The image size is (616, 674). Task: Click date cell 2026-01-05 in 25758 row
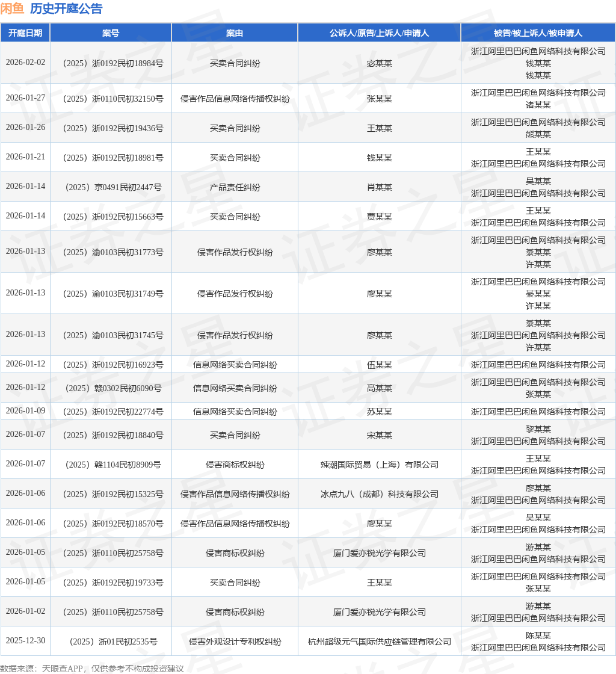click(25, 552)
